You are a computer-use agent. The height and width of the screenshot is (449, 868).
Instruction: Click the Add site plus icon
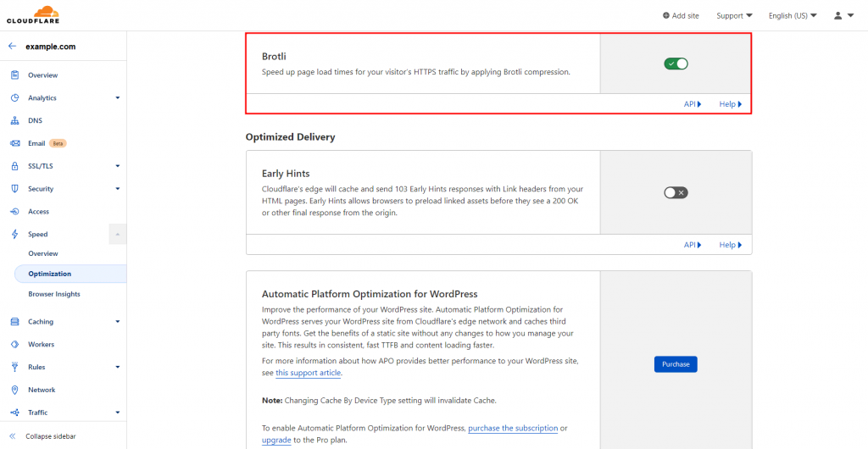click(x=666, y=15)
